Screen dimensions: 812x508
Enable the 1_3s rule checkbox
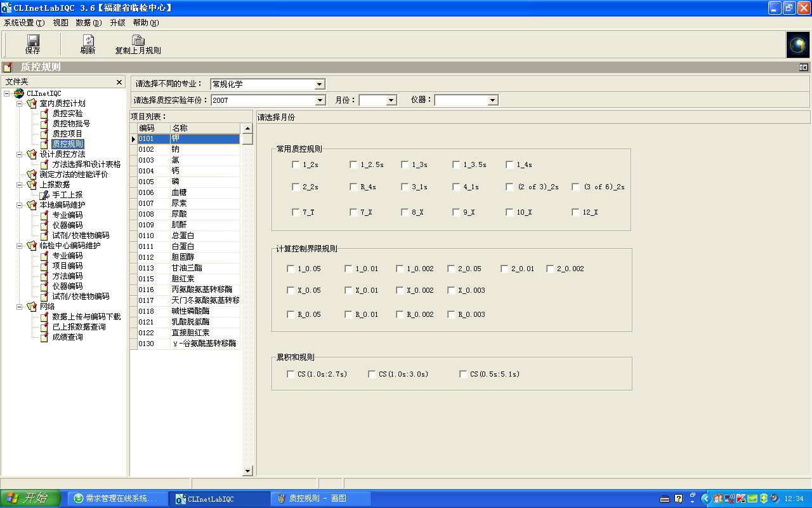pos(405,165)
